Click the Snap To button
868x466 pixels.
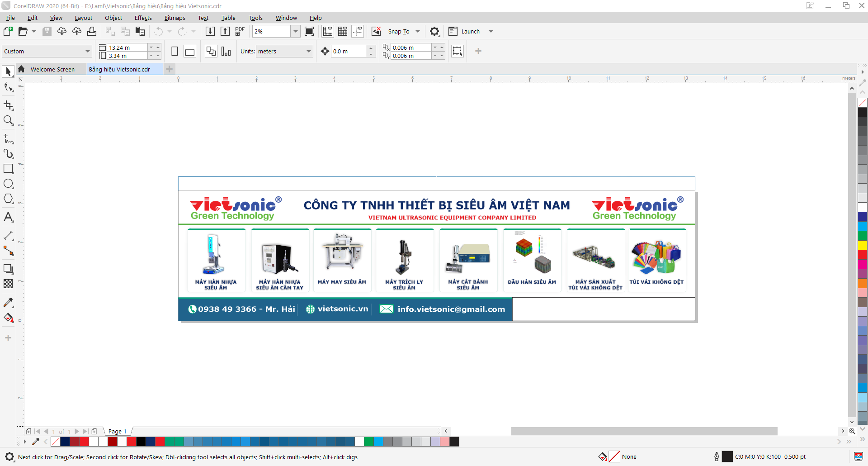tap(399, 31)
